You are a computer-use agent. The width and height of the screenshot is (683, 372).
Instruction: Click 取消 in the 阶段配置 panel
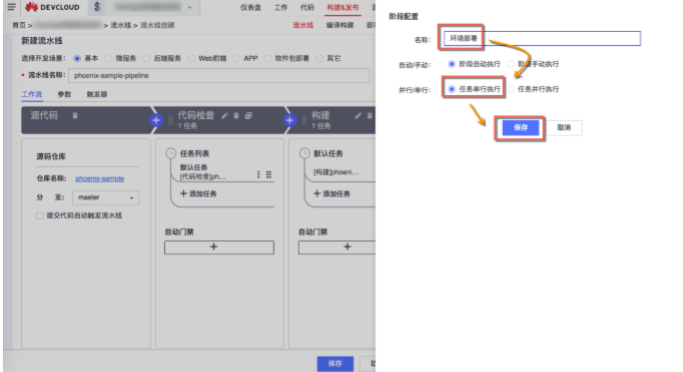click(x=564, y=127)
